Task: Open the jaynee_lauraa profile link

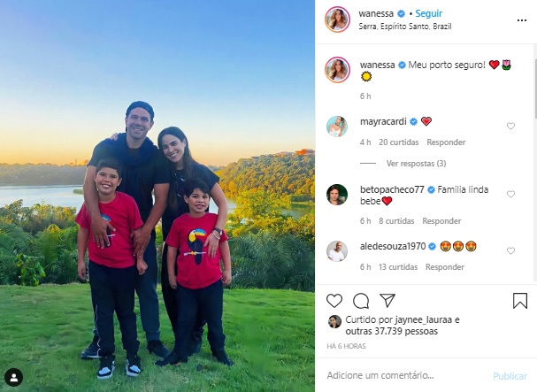Action: point(424,319)
